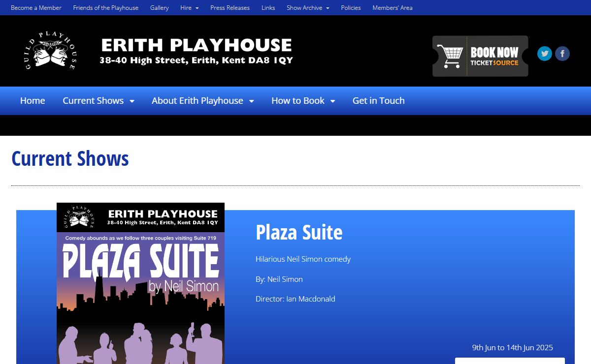
Task: Click the Plaza Suite show title
Action: (x=299, y=232)
